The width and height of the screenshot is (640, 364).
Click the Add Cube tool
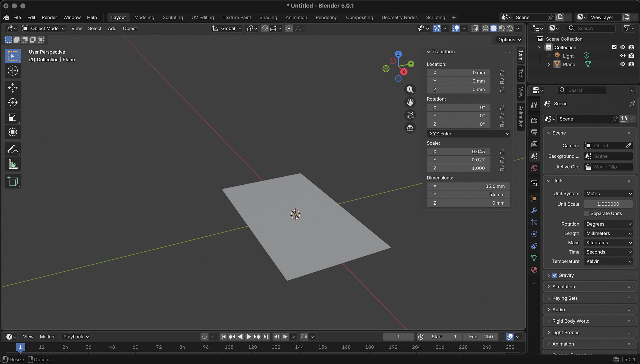click(13, 181)
